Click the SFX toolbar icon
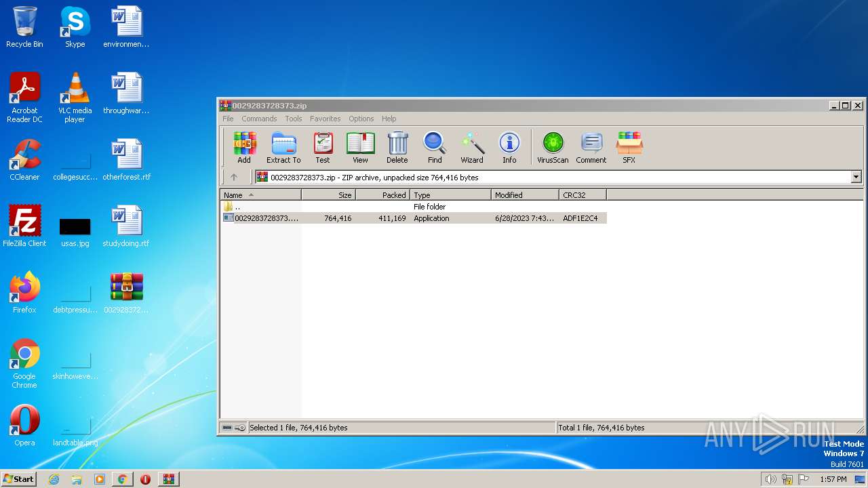Image resolution: width=868 pixels, height=488 pixels. click(629, 148)
